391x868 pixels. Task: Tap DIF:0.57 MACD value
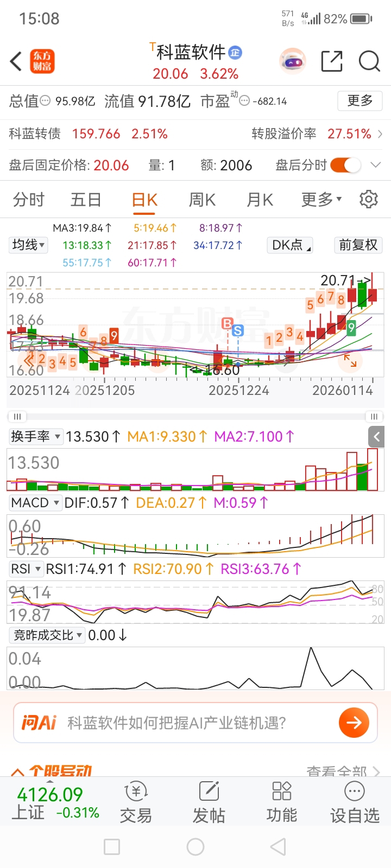point(97,503)
